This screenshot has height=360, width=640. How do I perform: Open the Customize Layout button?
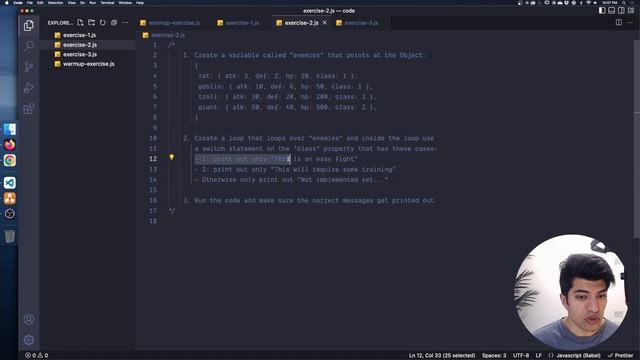click(x=631, y=11)
